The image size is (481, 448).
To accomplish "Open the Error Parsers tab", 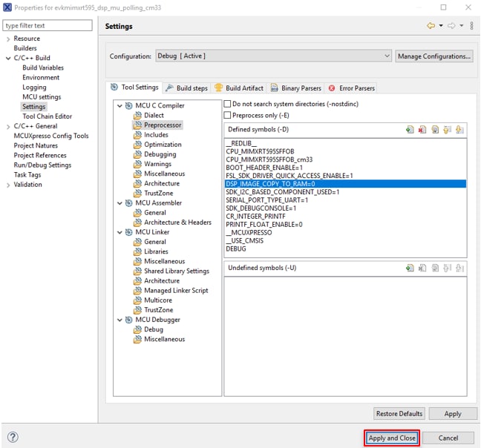I will click(x=351, y=88).
